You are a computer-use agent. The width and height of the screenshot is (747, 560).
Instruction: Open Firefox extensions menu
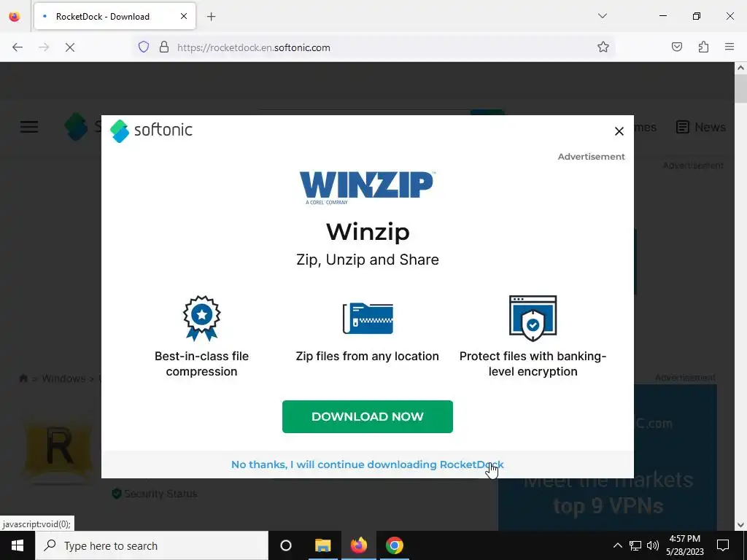pos(703,47)
